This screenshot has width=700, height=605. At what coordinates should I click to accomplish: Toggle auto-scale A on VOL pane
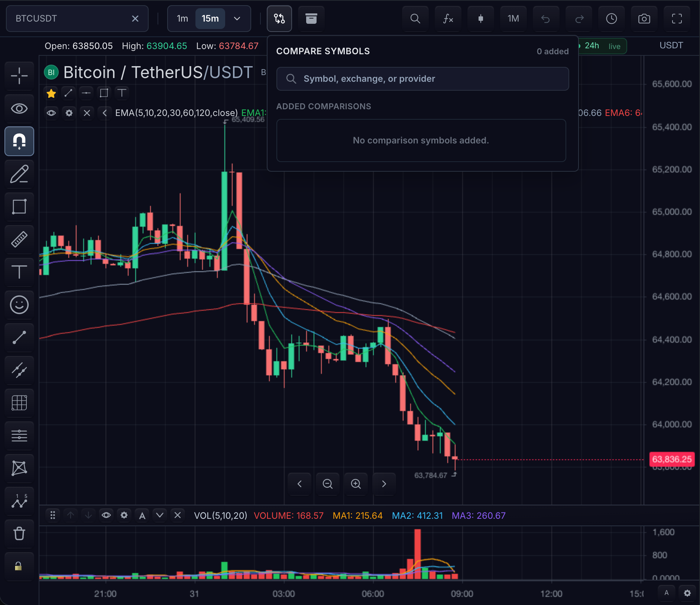pos(142,515)
